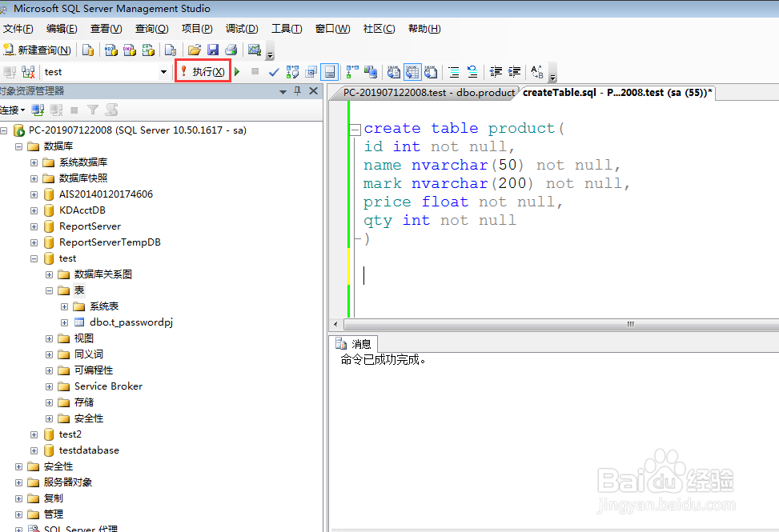The image size is (779, 532).
Task: Click the Object Explorer Filter funnel icon
Action: (92, 110)
